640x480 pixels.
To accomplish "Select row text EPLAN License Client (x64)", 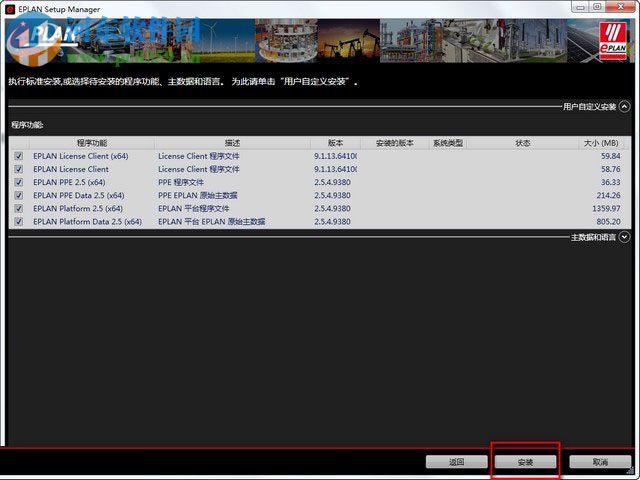I will tap(81, 156).
